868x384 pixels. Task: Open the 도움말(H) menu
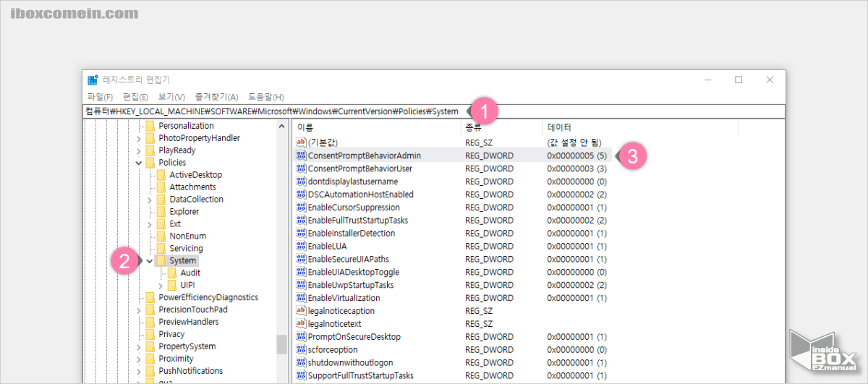tap(266, 97)
